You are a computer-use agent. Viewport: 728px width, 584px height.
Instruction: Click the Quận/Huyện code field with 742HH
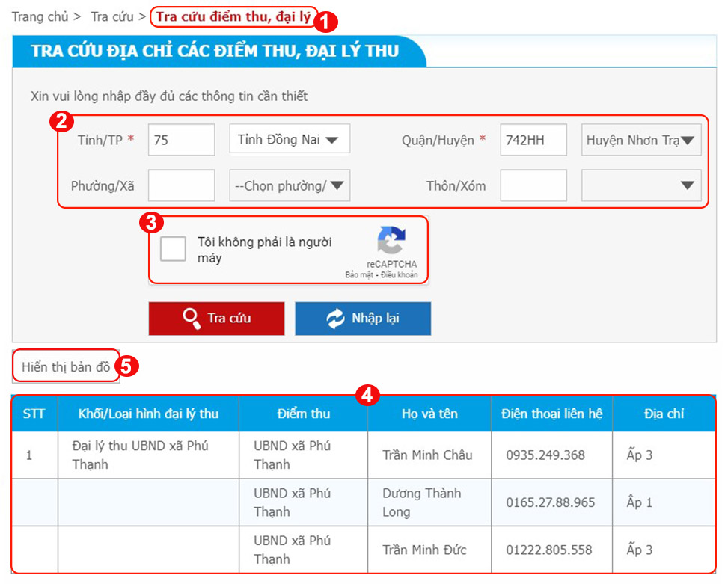coord(533,141)
